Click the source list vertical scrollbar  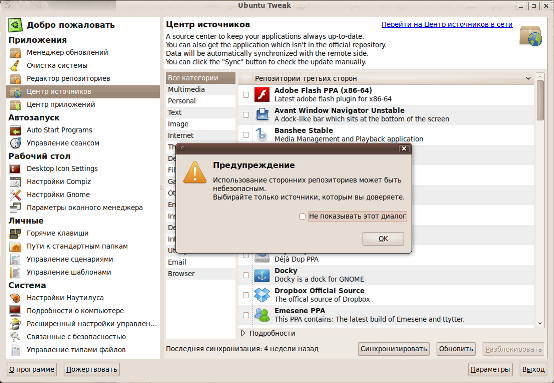point(540,100)
